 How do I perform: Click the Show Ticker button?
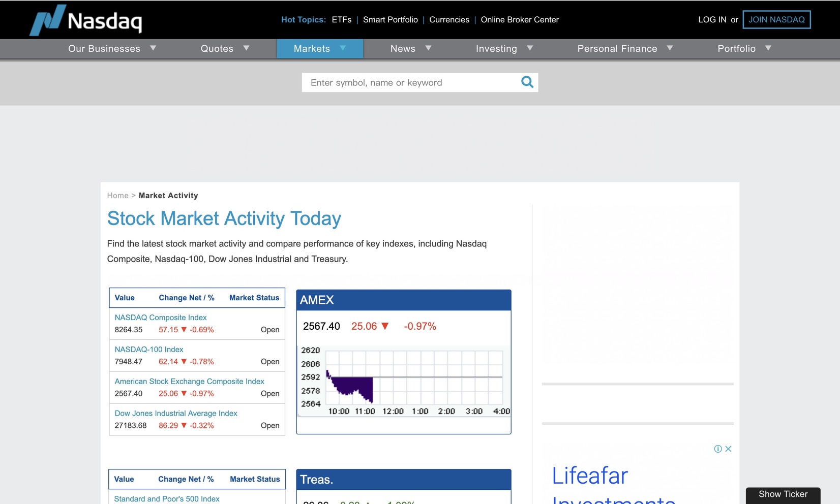coord(783,495)
